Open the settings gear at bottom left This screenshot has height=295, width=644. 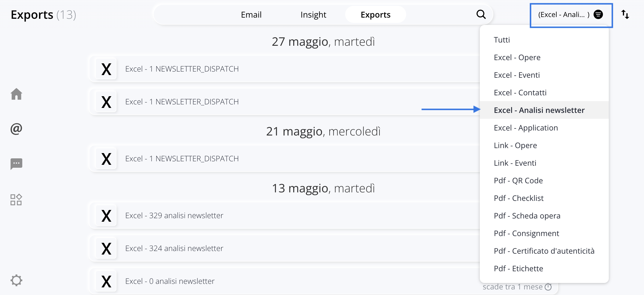click(16, 280)
